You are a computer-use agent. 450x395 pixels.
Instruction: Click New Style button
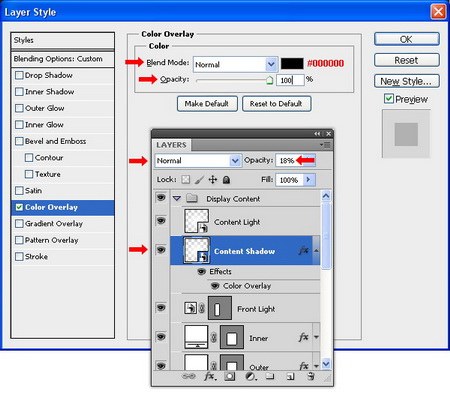click(x=407, y=81)
